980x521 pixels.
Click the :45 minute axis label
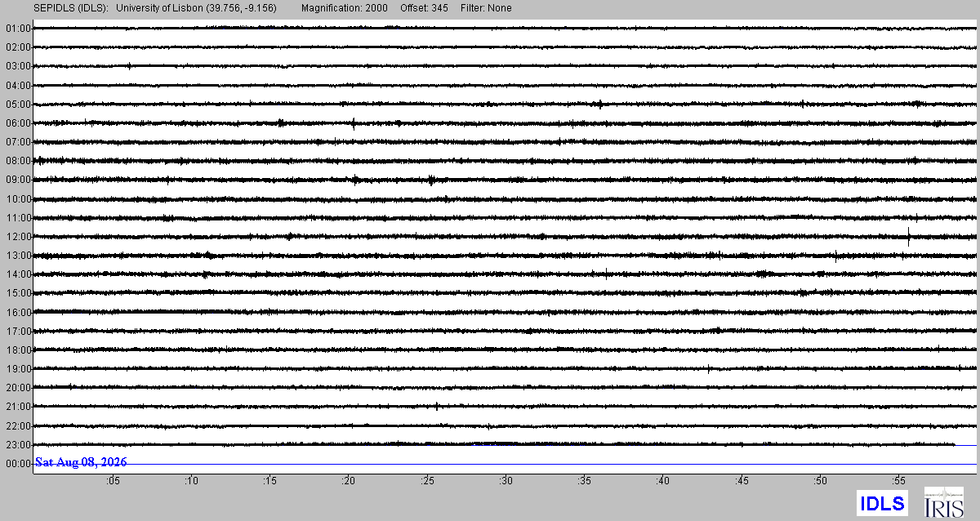coord(742,481)
